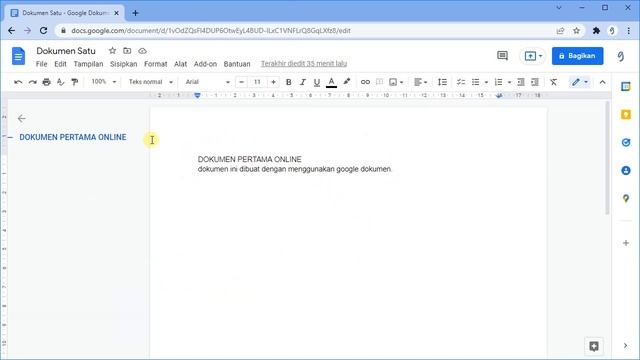
Task: Click the blue Bagikan share button
Action: pos(578,56)
